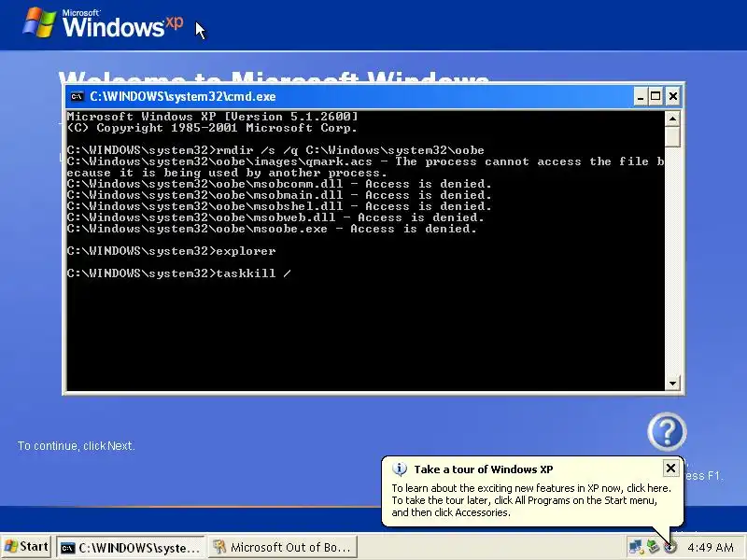Click the round question mark help icon
The height and width of the screenshot is (560, 747).
[667, 432]
